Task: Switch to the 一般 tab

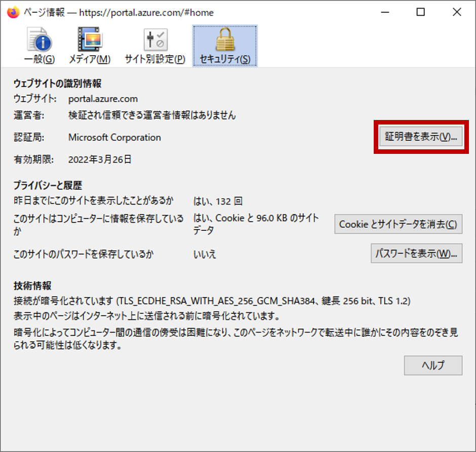Action: pyautogui.click(x=39, y=46)
